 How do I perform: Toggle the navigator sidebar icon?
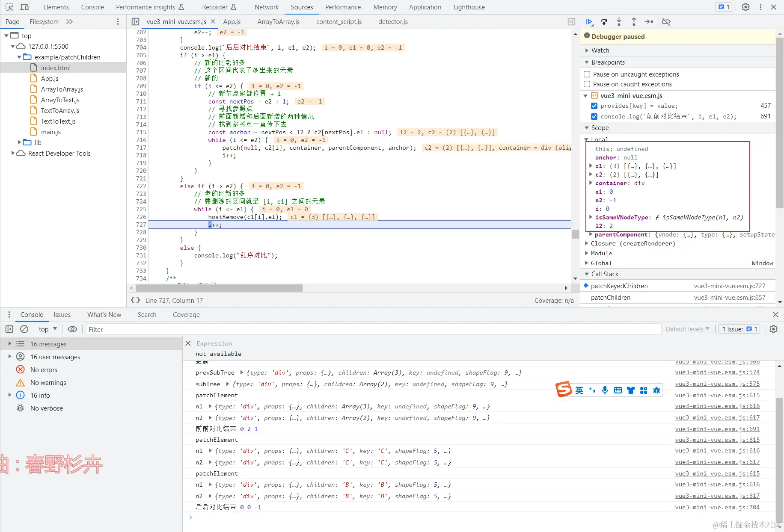click(135, 22)
